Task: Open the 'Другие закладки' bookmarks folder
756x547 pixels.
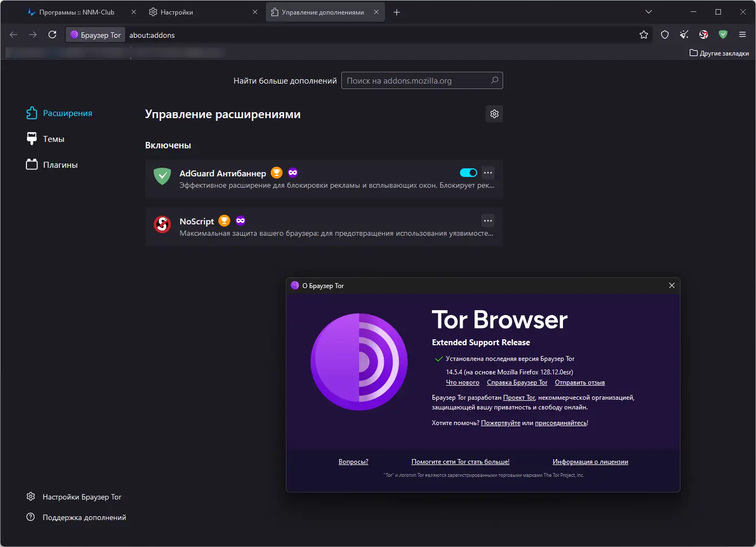Action: [x=719, y=53]
